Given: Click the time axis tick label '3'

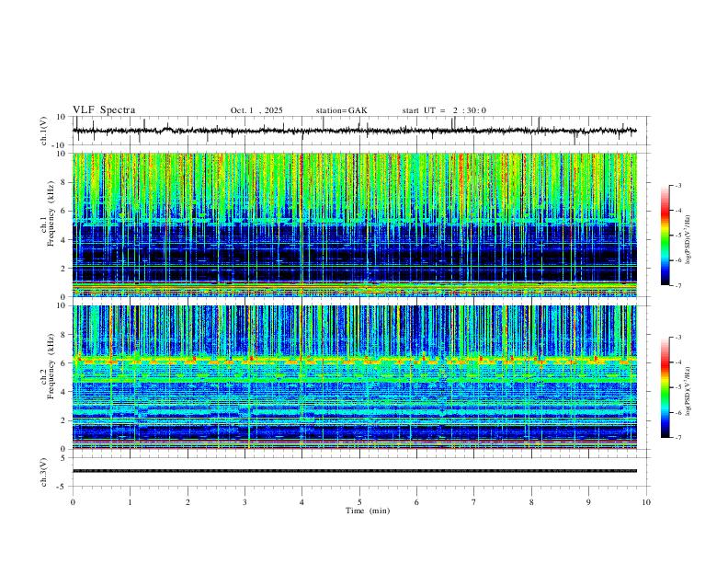Looking at the screenshot, I should [x=245, y=502].
